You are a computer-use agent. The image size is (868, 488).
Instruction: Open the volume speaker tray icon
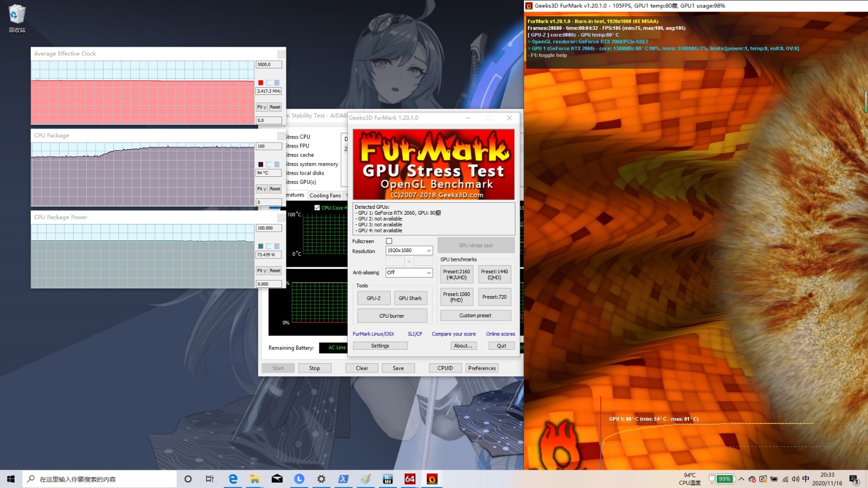point(795,479)
